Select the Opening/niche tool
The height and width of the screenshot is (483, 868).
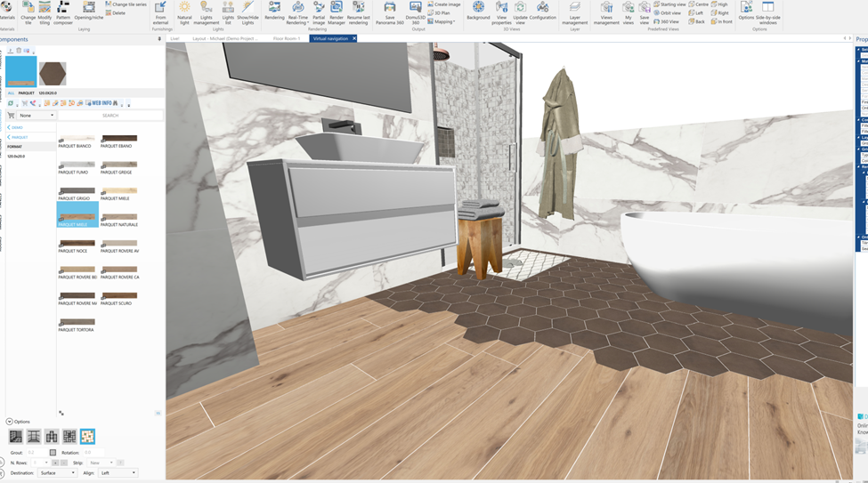click(x=88, y=11)
